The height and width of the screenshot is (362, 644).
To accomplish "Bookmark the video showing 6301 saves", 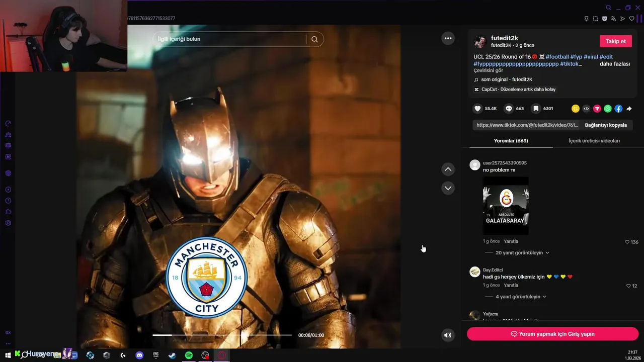I will (x=536, y=109).
